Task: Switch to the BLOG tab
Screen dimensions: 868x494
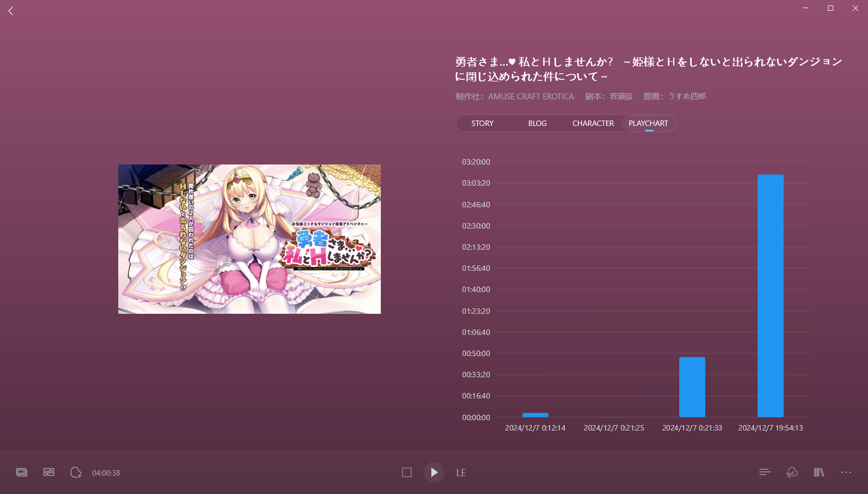Action: coord(537,123)
